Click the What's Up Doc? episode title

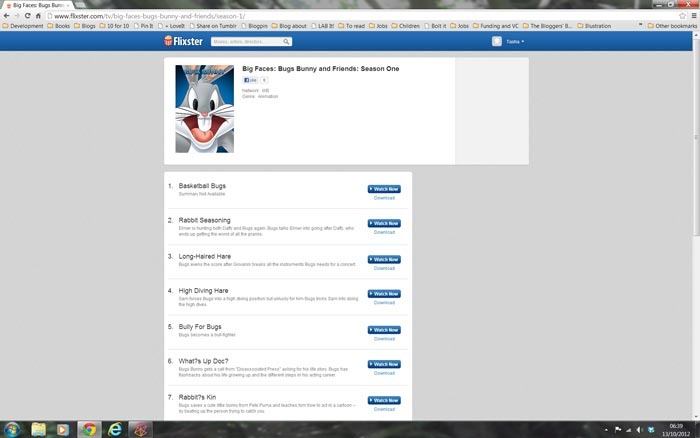[203, 361]
